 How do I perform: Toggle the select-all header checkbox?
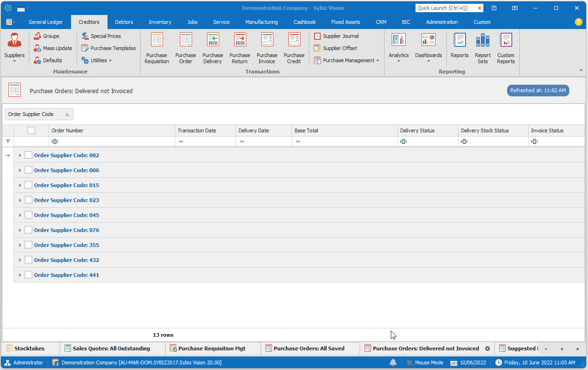click(31, 131)
